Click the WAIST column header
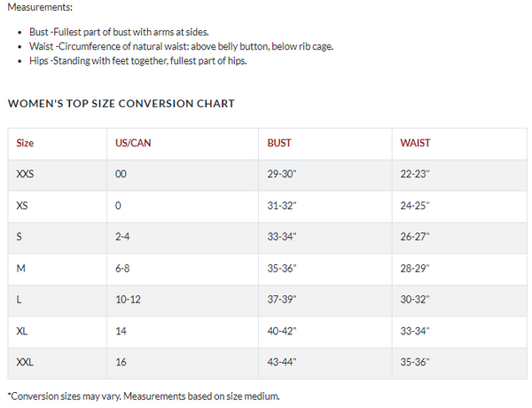The width and height of the screenshot is (532, 408). coord(415,143)
